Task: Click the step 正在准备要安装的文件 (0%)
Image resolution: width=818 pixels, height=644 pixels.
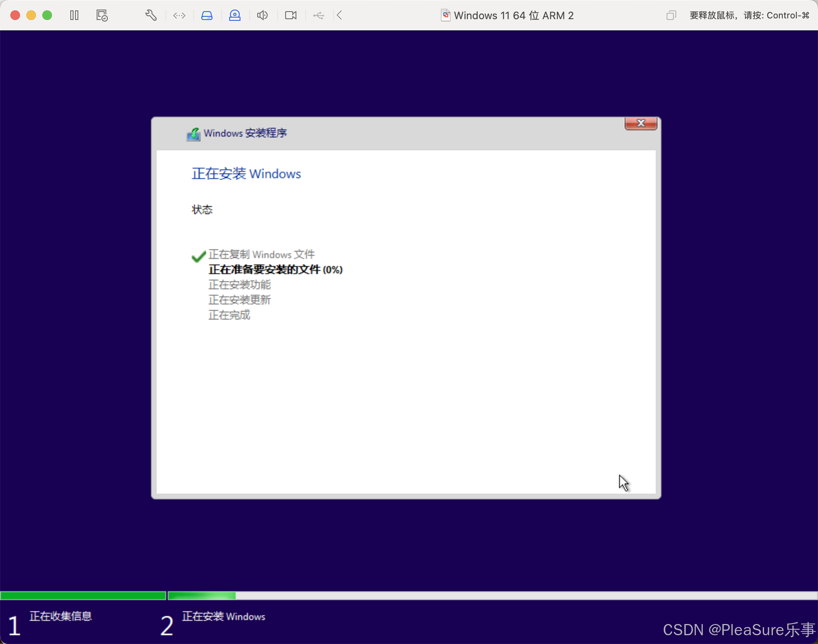Action: click(276, 270)
